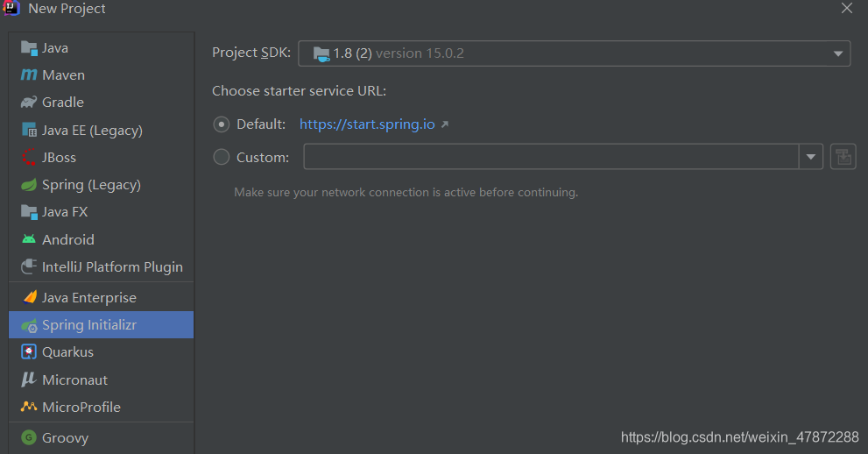Click the Gradle elephant icon
This screenshot has height=454, width=868.
29,102
